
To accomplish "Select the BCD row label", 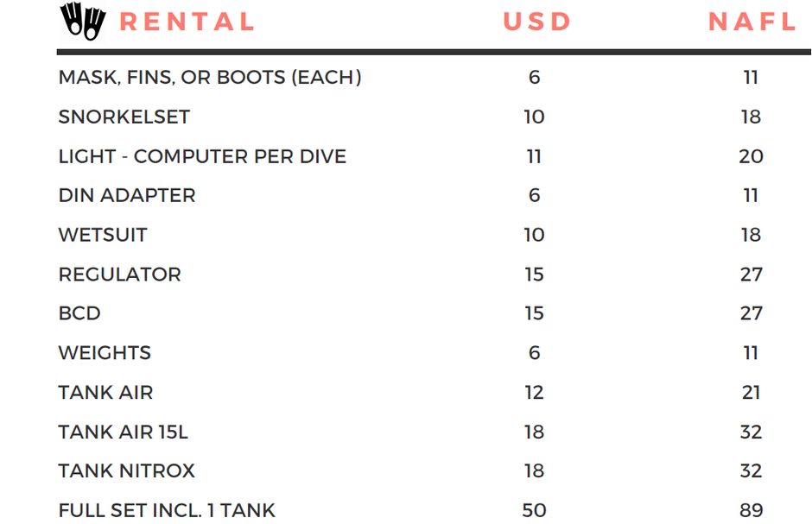I will pos(79,313).
